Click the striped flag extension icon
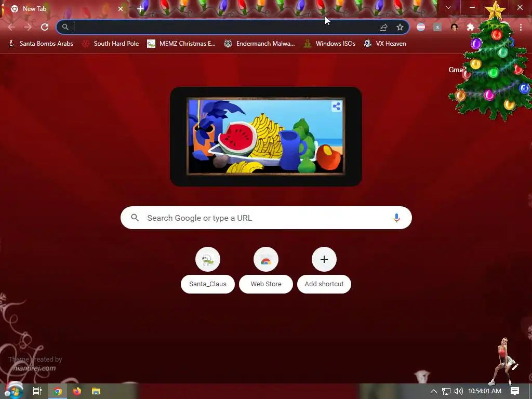This screenshot has height=399, width=532. pos(421,27)
